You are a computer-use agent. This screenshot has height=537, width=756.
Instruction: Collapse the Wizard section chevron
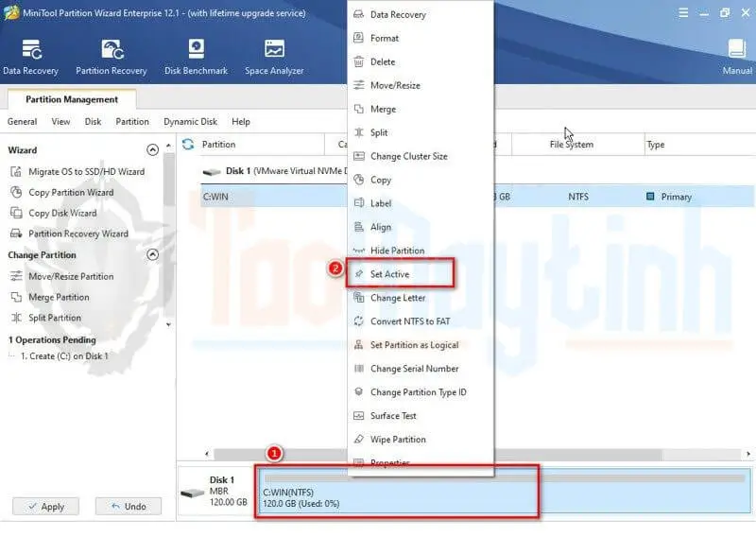tap(153, 150)
